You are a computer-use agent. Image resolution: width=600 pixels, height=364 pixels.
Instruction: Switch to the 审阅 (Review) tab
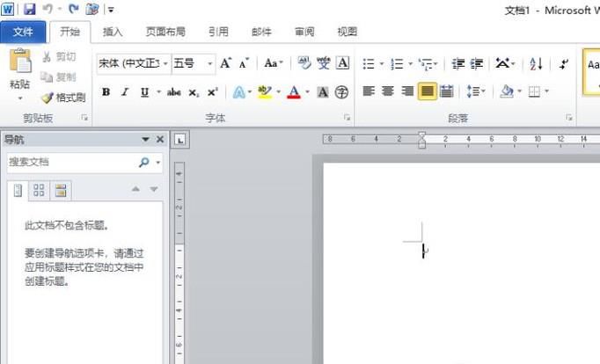tap(304, 32)
